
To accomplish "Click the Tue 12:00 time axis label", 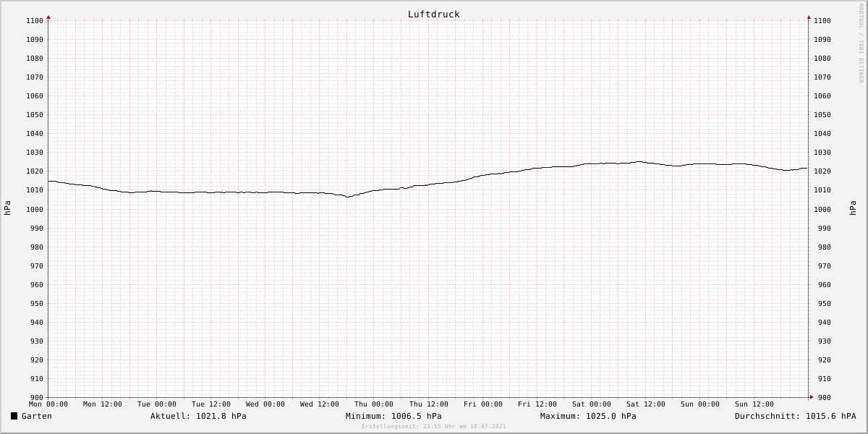I will pyautogui.click(x=211, y=404).
